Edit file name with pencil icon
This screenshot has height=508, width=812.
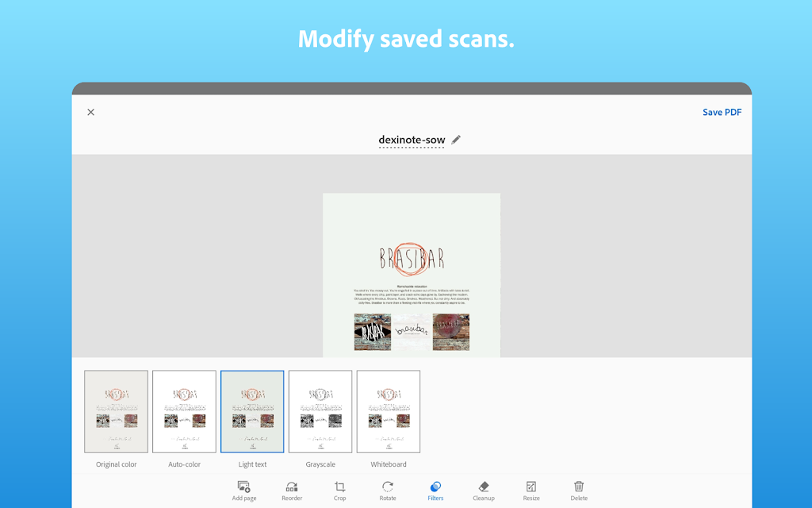point(456,140)
